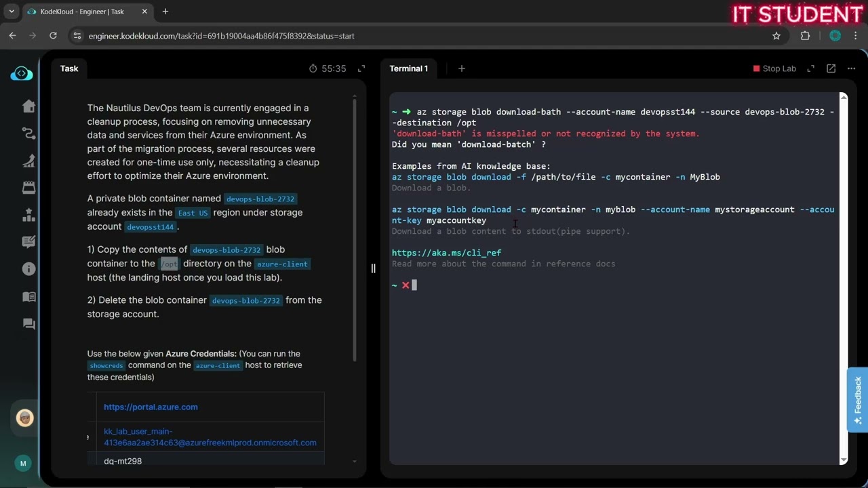Image resolution: width=868 pixels, height=488 pixels.
Task: Go to Home in the sidebar
Action: pyautogui.click(x=28, y=106)
